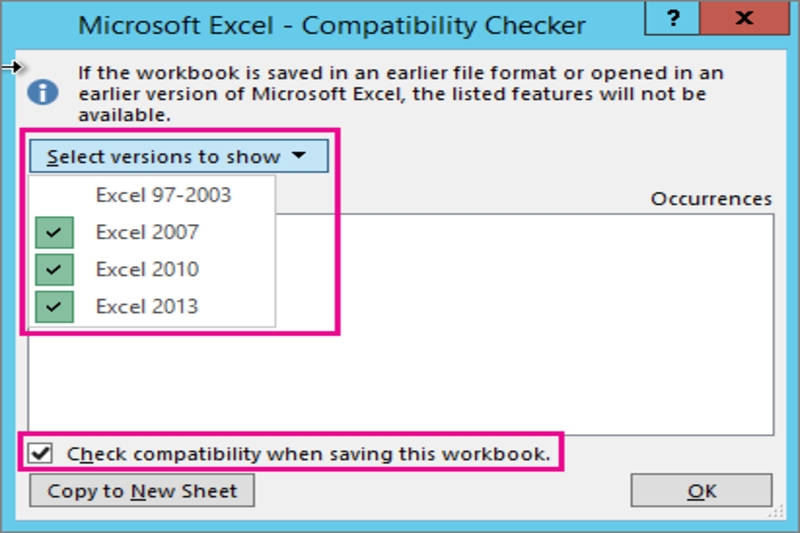
Task: Click the Occurrences column header
Action: point(711,199)
